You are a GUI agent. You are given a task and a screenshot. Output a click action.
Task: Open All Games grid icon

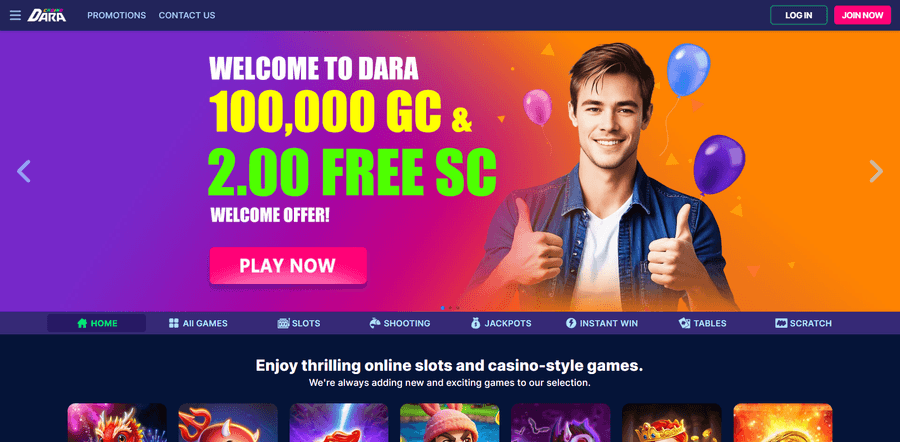point(173,323)
